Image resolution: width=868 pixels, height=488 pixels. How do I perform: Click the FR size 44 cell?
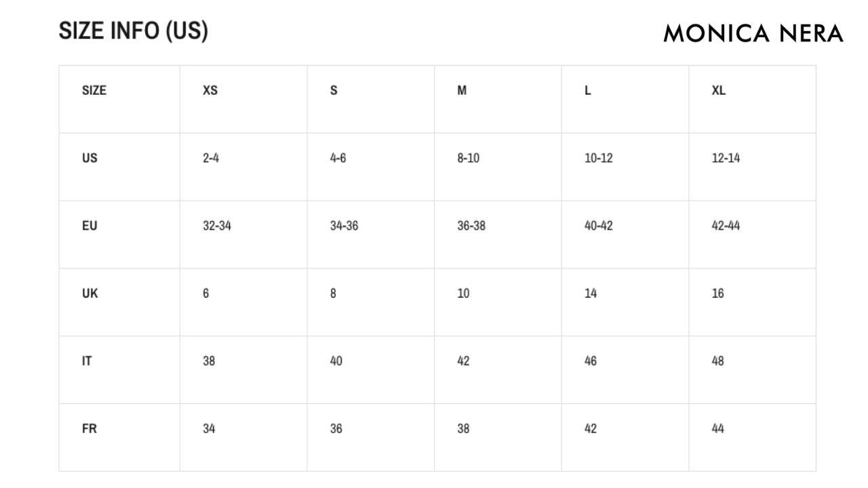click(x=717, y=429)
